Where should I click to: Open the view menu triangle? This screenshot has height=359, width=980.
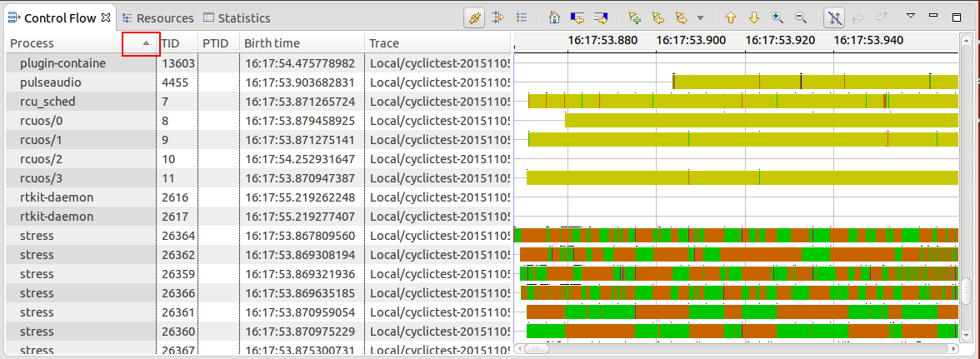(x=911, y=16)
